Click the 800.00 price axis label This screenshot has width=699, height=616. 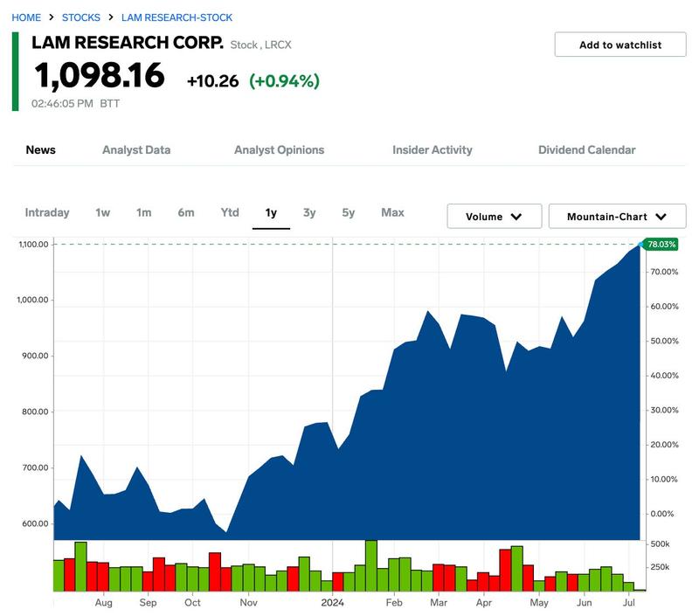35,412
